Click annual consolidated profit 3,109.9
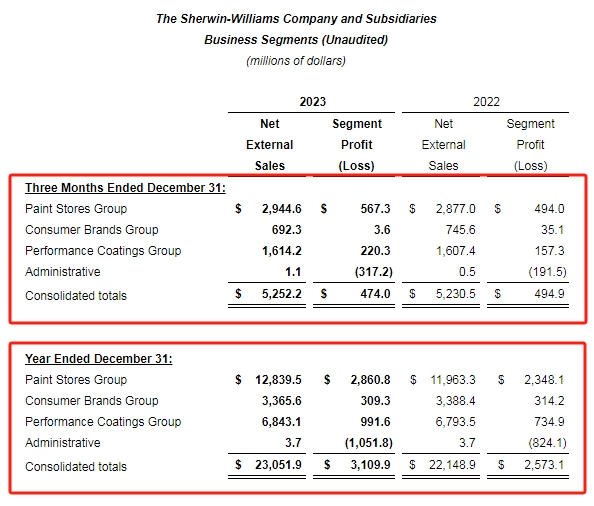The image size is (594, 506). coord(370,465)
